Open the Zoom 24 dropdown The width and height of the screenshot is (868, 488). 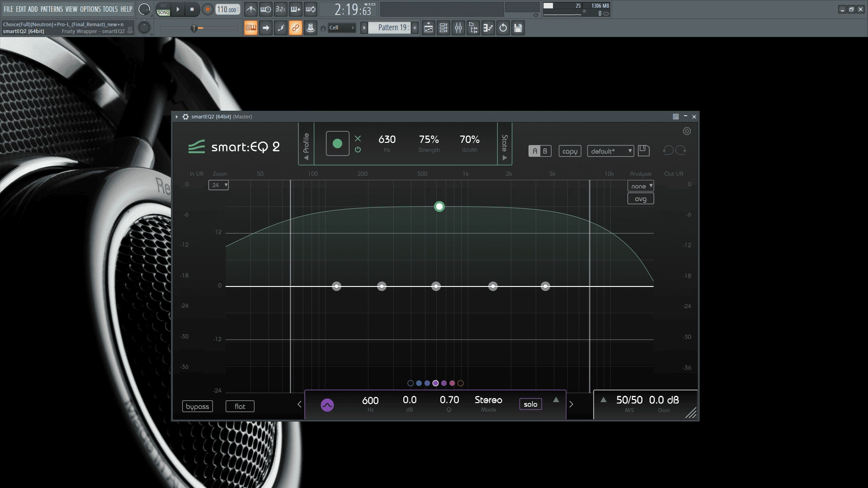click(218, 185)
